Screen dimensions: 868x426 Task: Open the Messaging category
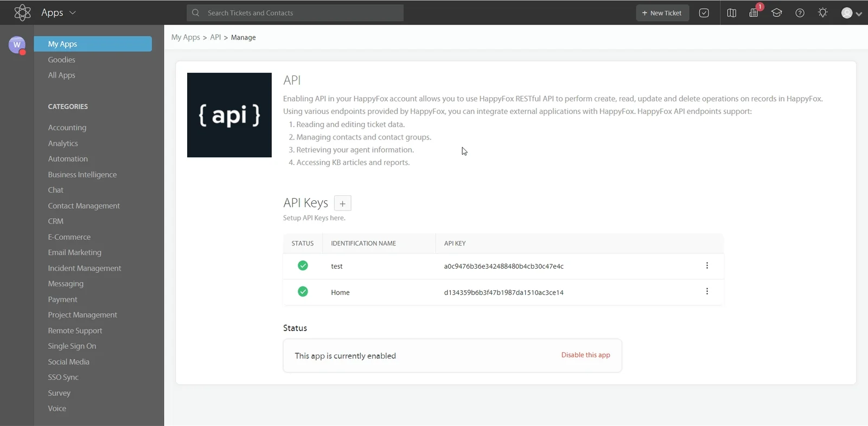click(66, 284)
